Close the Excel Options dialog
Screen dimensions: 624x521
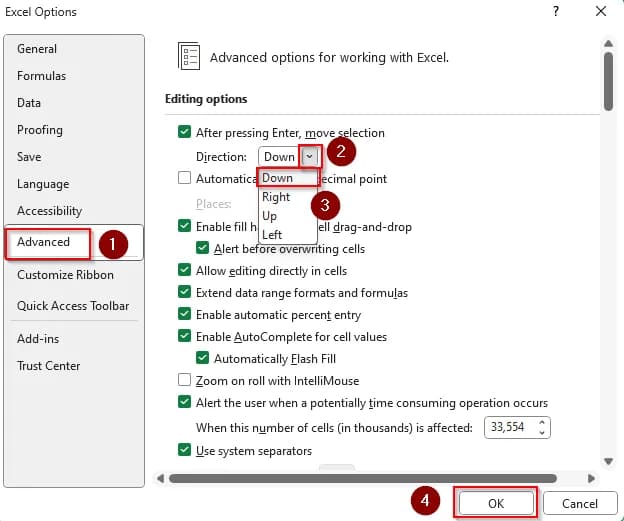[601, 11]
